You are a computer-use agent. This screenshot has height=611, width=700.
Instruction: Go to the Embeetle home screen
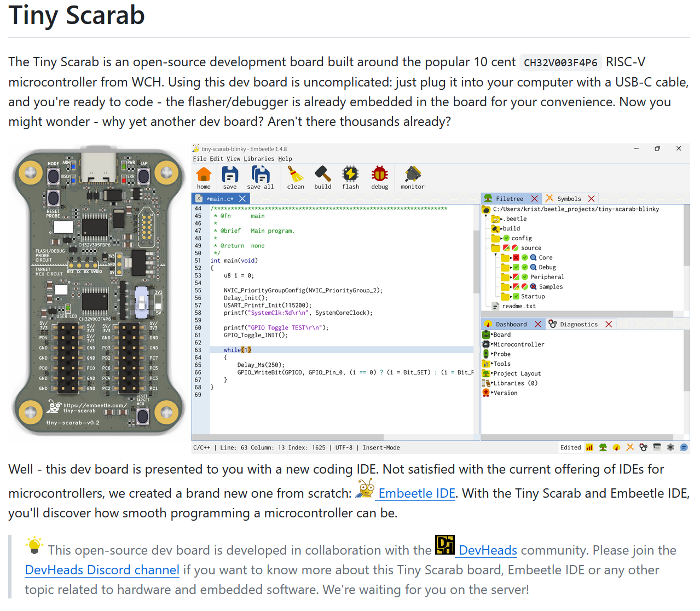point(204,175)
